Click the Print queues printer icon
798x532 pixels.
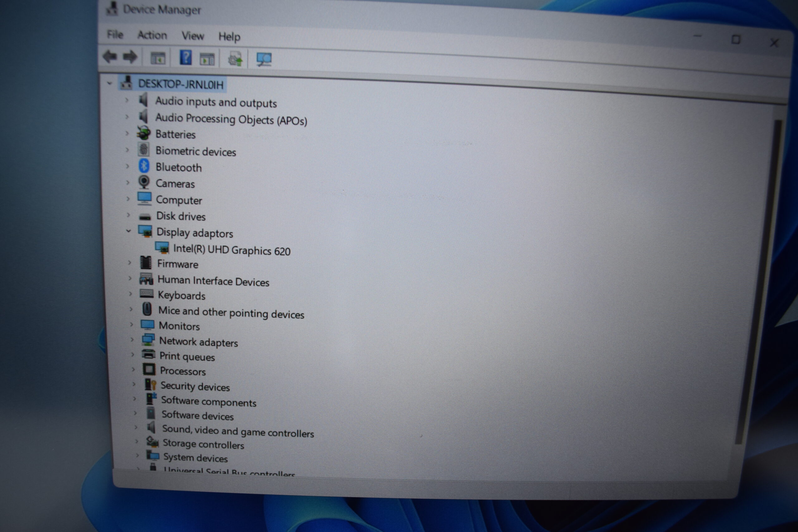coord(148,354)
